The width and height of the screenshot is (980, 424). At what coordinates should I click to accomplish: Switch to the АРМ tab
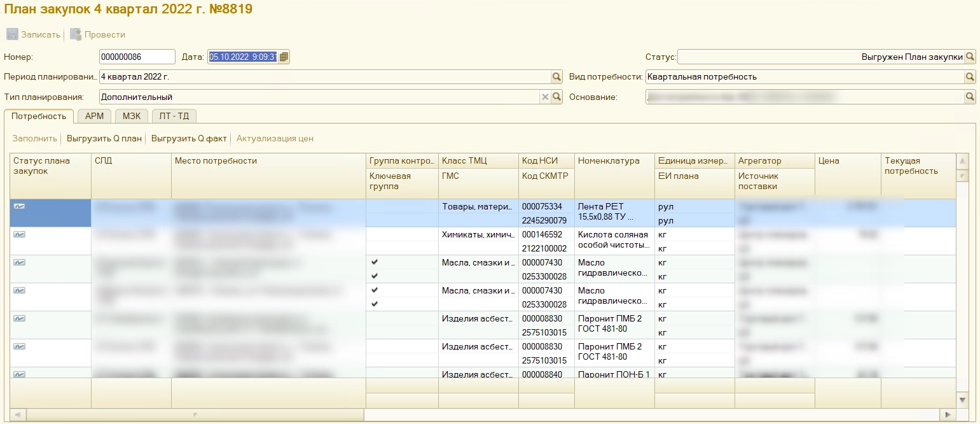point(94,116)
